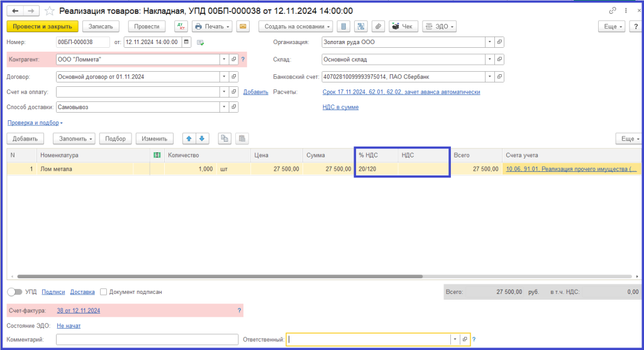Open the Создать на основании dropdown

point(298,26)
